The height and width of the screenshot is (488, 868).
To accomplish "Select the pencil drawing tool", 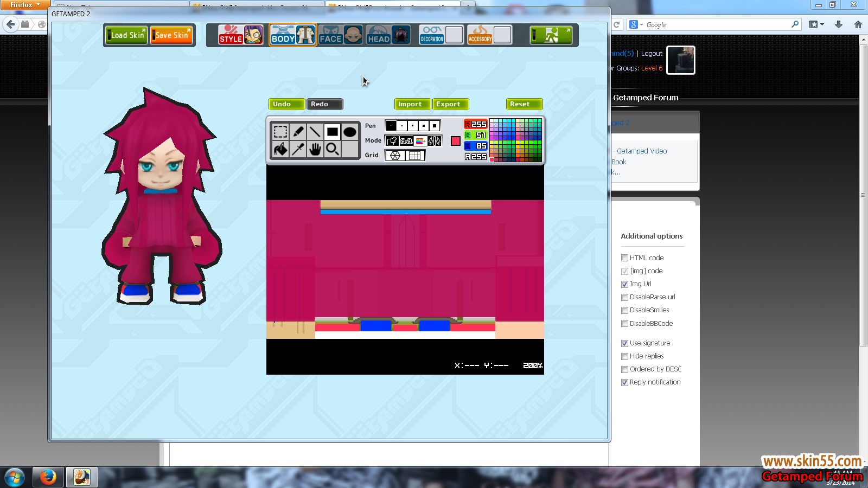I will pos(298,132).
